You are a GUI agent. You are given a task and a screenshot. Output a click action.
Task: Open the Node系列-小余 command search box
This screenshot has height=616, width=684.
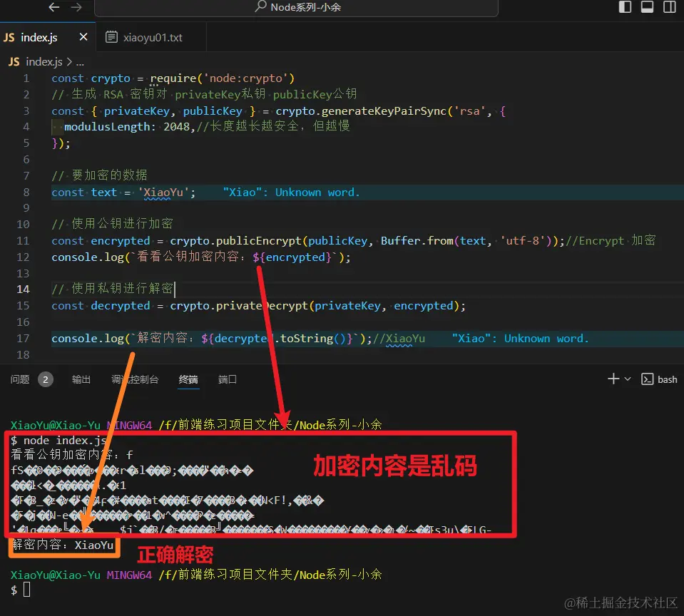click(296, 7)
